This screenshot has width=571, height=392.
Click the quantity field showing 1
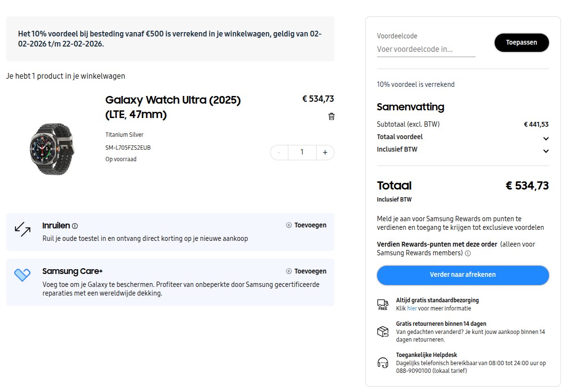pyautogui.click(x=302, y=153)
